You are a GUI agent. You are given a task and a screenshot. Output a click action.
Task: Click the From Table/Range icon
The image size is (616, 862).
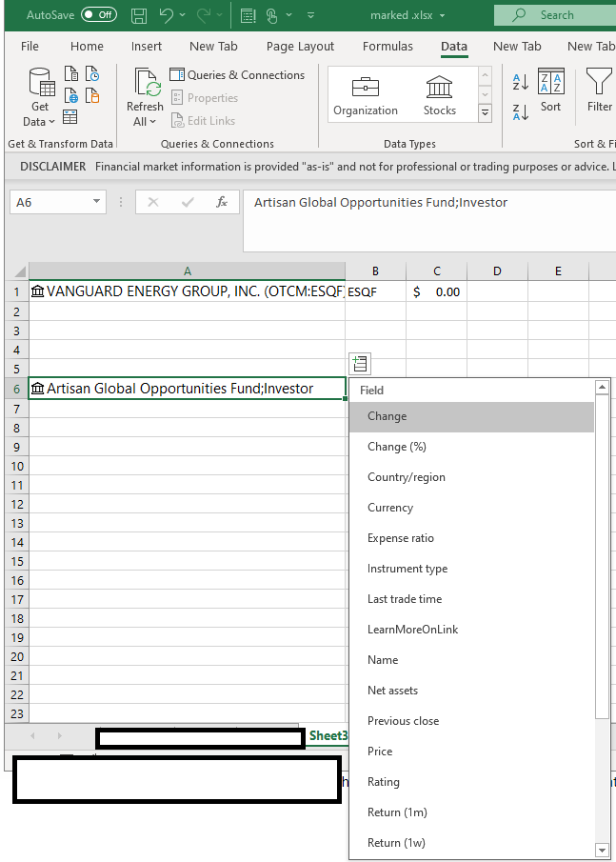70,116
